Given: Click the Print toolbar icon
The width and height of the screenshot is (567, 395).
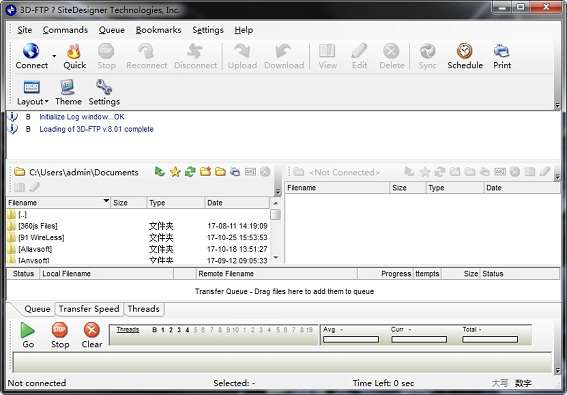Looking at the screenshot, I should click(502, 51).
